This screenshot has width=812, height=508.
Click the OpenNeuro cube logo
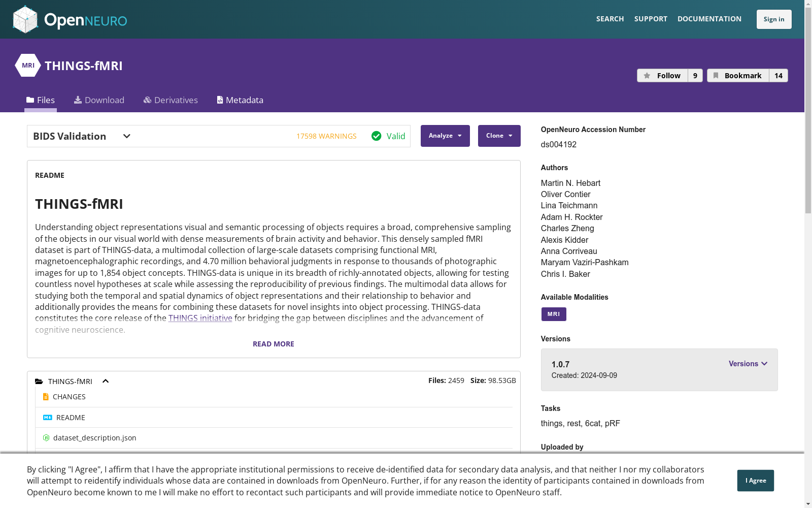tap(25, 19)
